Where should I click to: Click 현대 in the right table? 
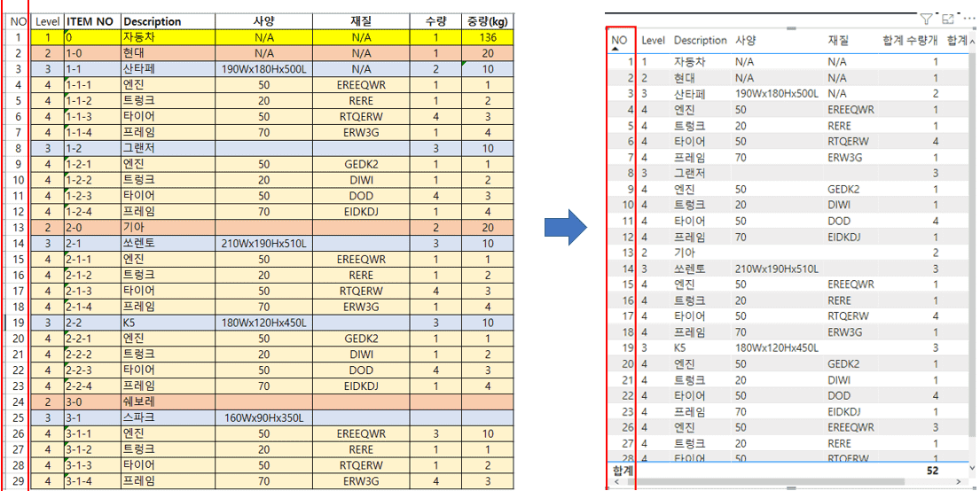pos(683,78)
